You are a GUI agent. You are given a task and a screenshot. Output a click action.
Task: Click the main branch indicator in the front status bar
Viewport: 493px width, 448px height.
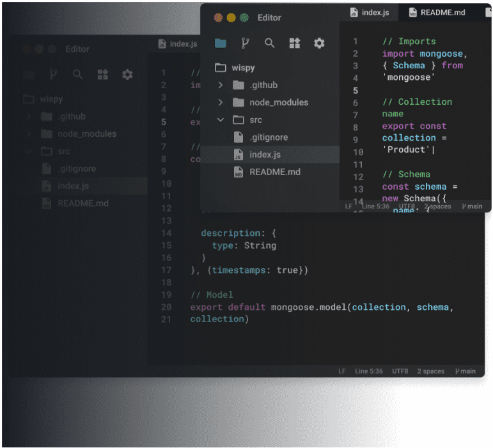click(x=471, y=206)
